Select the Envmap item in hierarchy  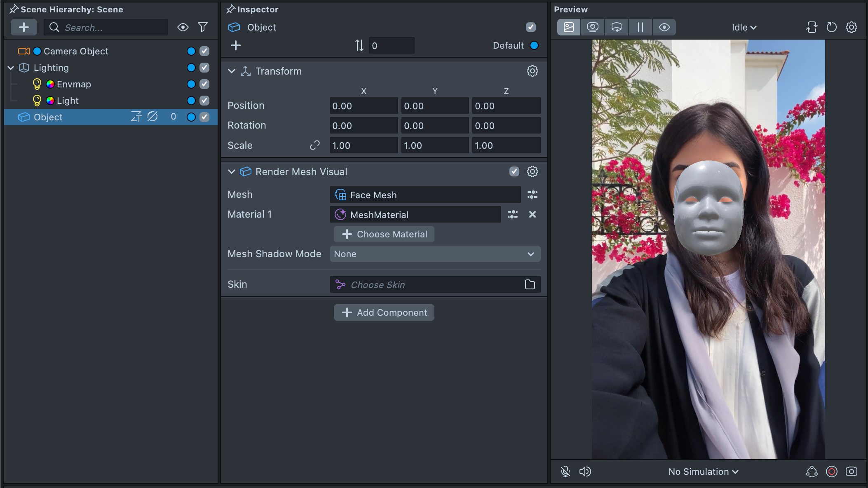[74, 84]
